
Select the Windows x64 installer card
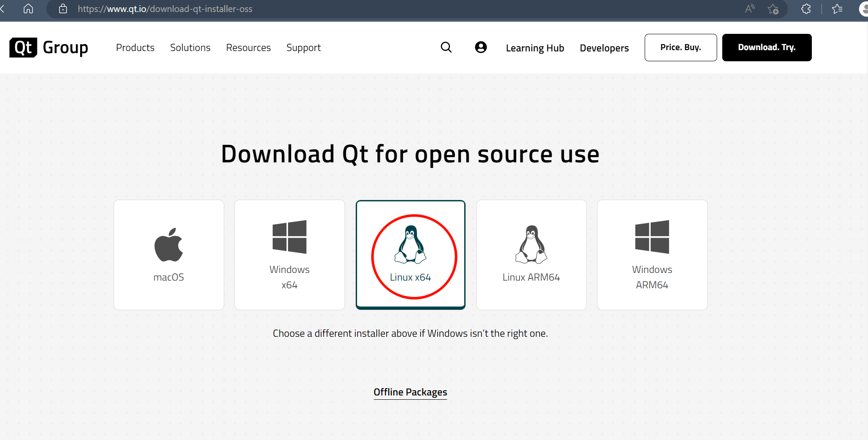[x=290, y=255]
